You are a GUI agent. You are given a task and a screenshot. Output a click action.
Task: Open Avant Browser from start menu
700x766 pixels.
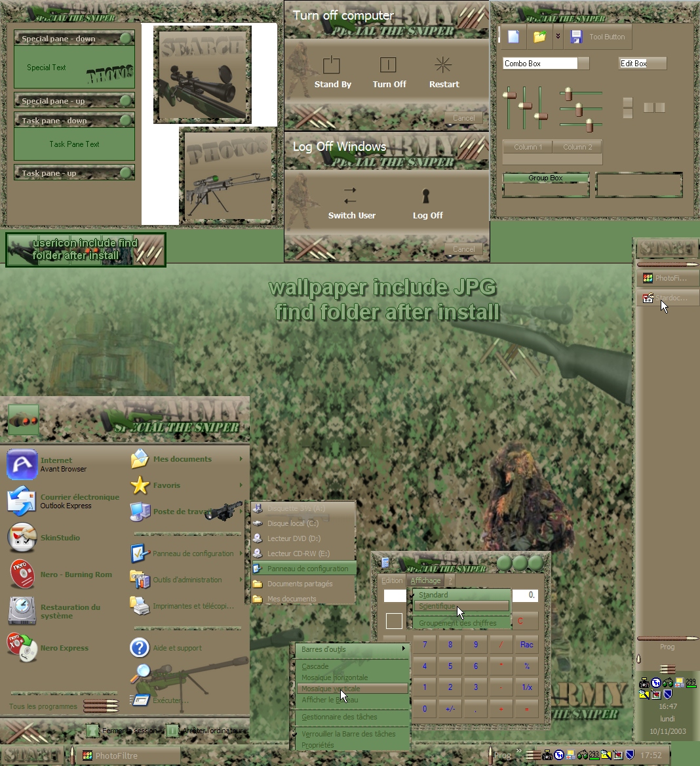point(22,464)
